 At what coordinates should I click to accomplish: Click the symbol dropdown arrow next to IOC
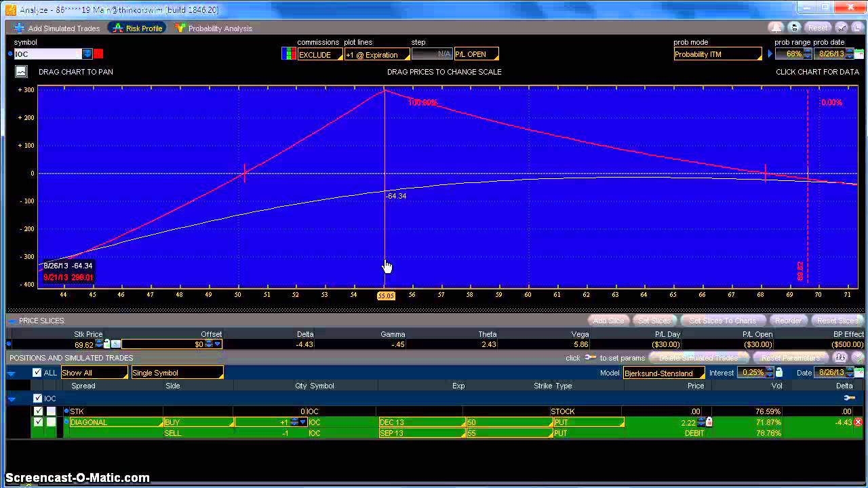click(87, 54)
